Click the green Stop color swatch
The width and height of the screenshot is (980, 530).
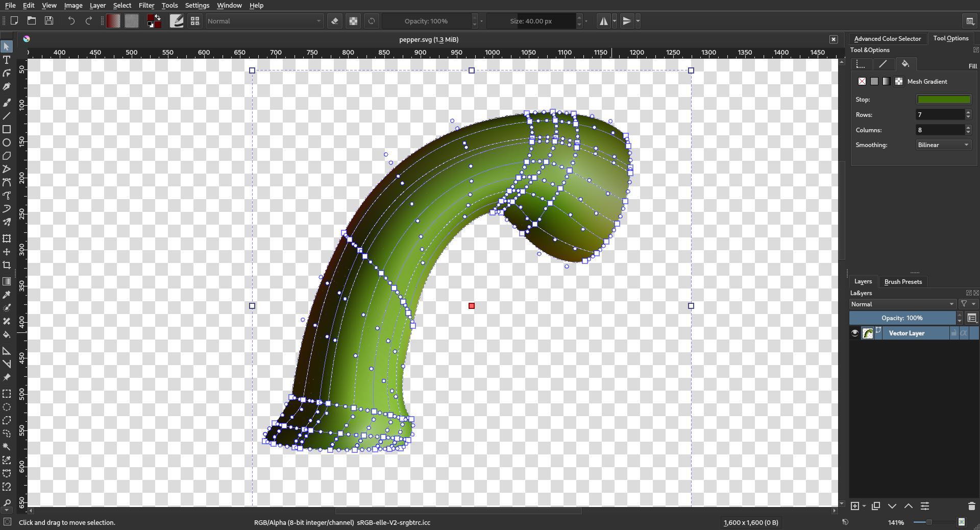(x=943, y=100)
